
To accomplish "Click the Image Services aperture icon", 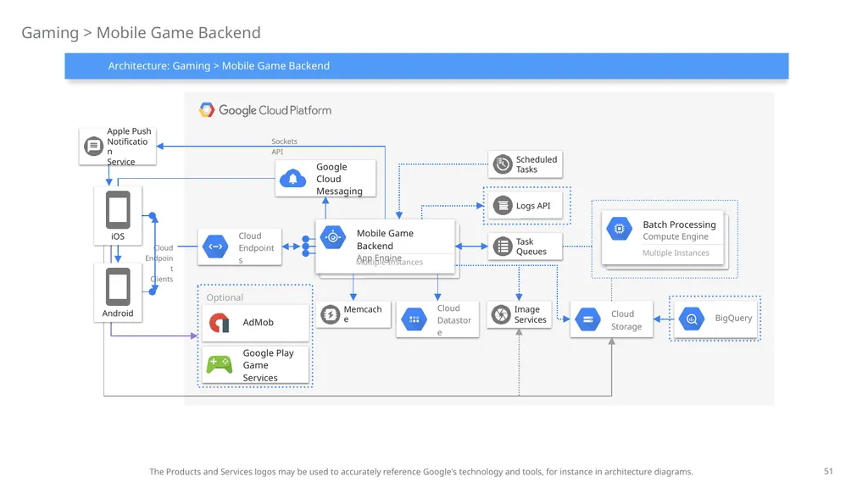I will [x=501, y=314].
